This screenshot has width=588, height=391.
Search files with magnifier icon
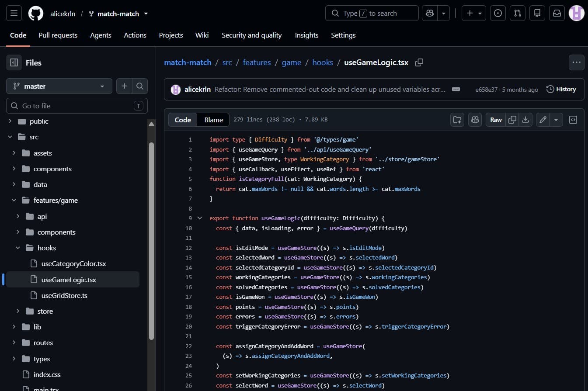(140, 86)
